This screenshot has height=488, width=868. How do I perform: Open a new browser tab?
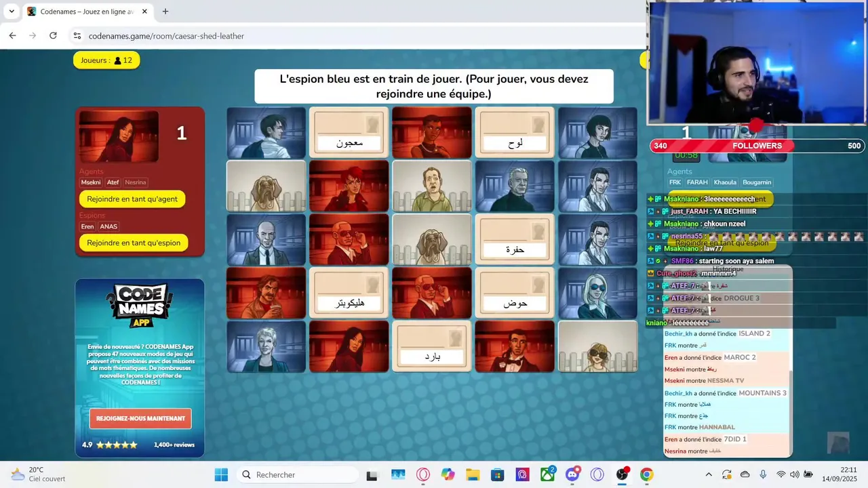165,12
